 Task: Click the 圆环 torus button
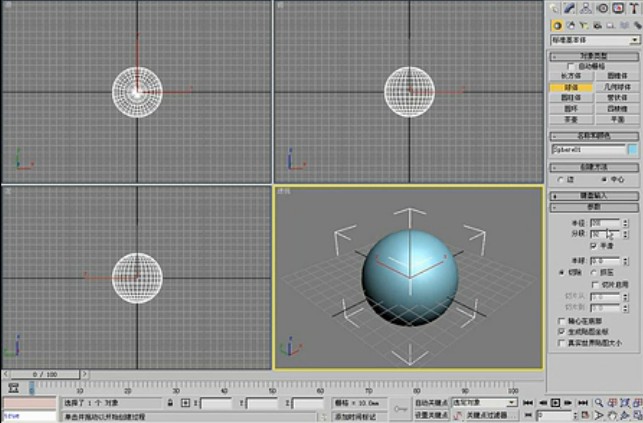pos(571,109)
